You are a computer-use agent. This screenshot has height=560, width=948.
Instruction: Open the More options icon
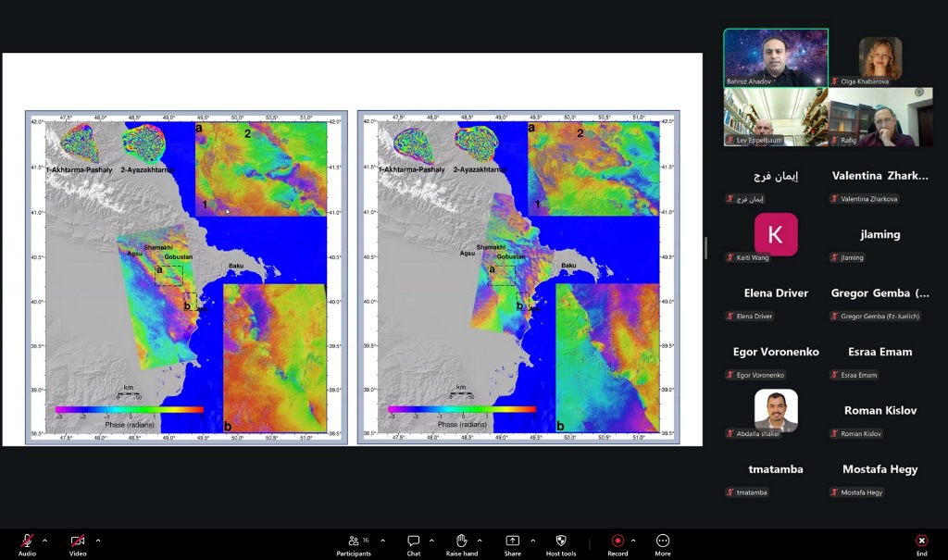point(663,541)
